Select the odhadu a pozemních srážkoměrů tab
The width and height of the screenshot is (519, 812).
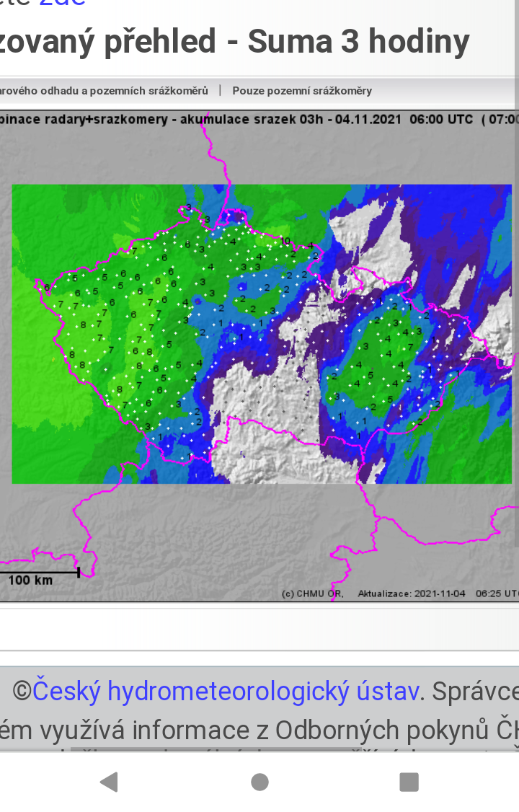pos(104,91)
